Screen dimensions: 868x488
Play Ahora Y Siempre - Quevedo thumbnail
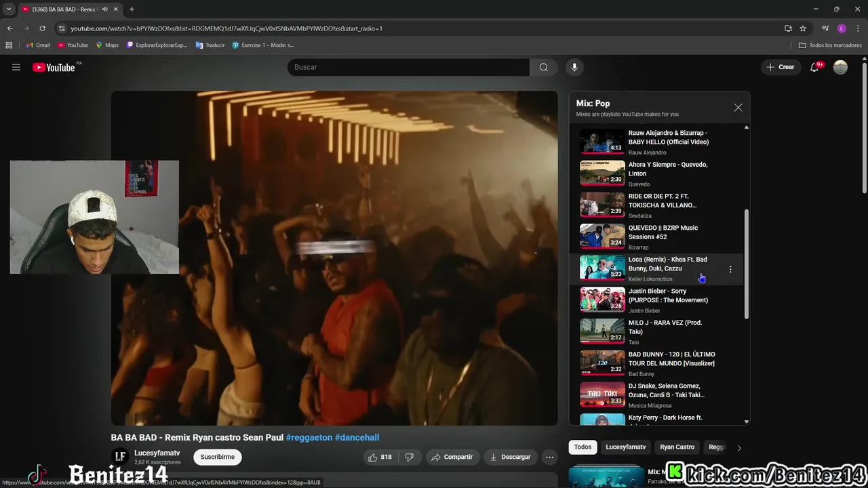[602, 173]
